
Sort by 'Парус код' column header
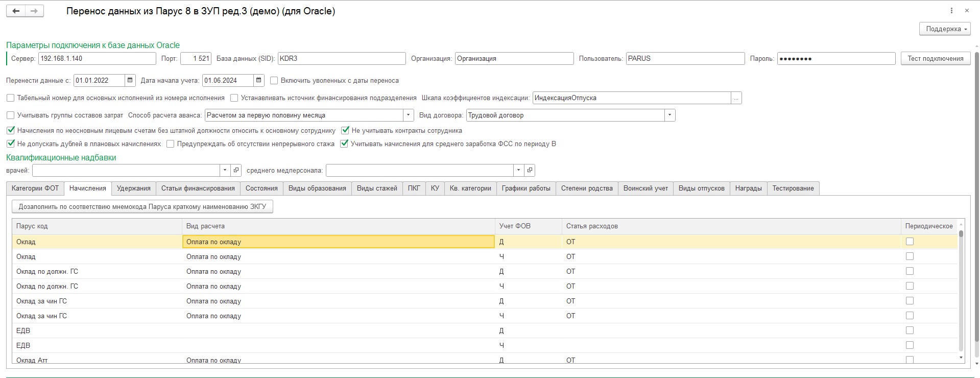coord(97,226)
